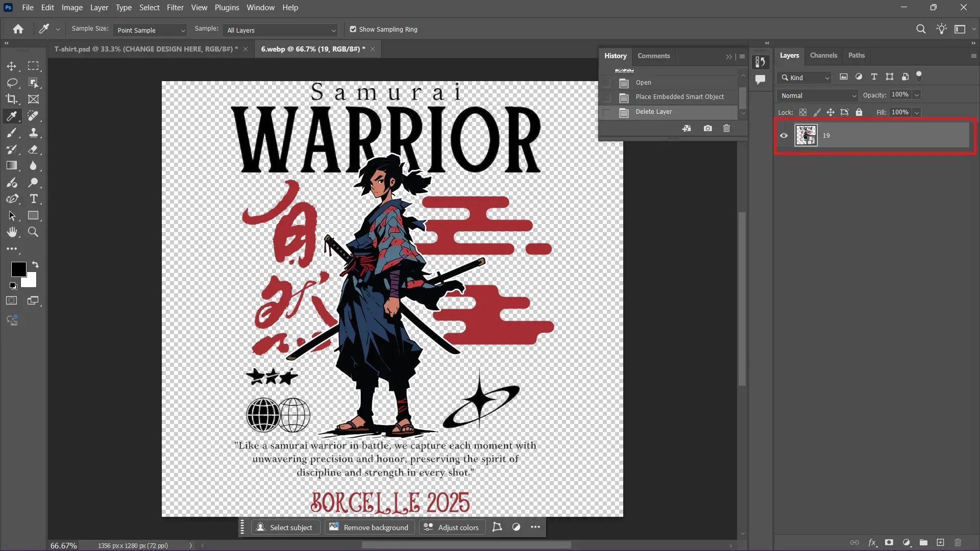
Task: Select the Horizontal Type tool
Action: click(34, 199)
